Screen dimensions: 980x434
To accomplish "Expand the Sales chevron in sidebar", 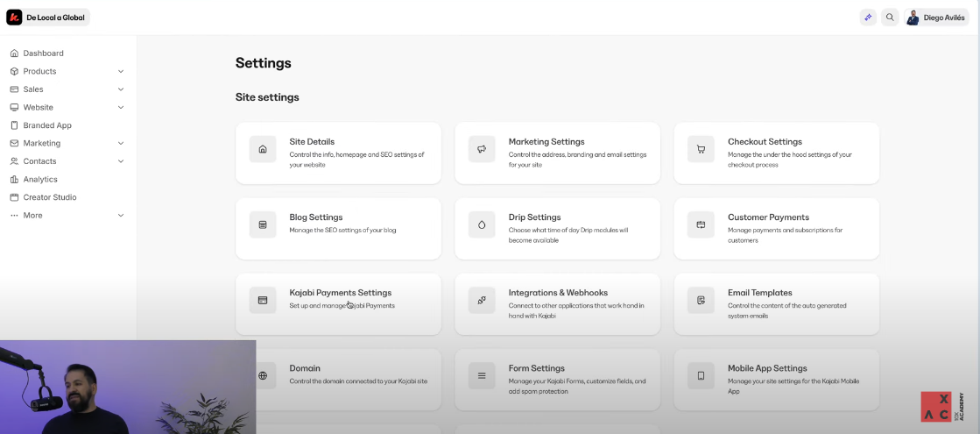I will point(121,89).
